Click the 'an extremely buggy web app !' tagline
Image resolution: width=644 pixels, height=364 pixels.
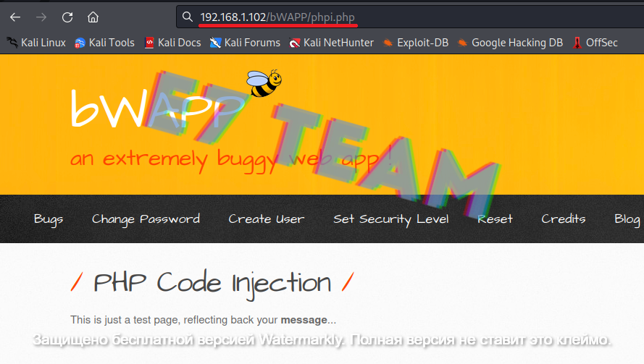[x=231, y=159]
